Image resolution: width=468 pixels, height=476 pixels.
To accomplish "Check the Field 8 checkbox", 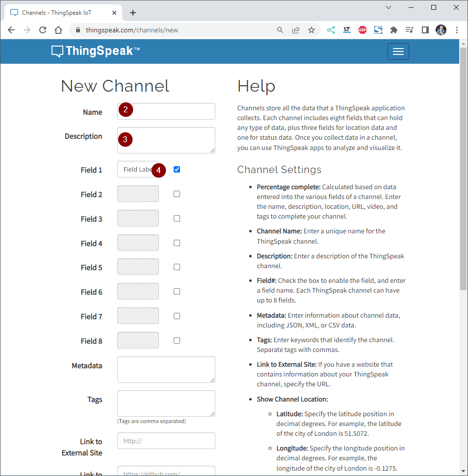I will coord(177,341).
